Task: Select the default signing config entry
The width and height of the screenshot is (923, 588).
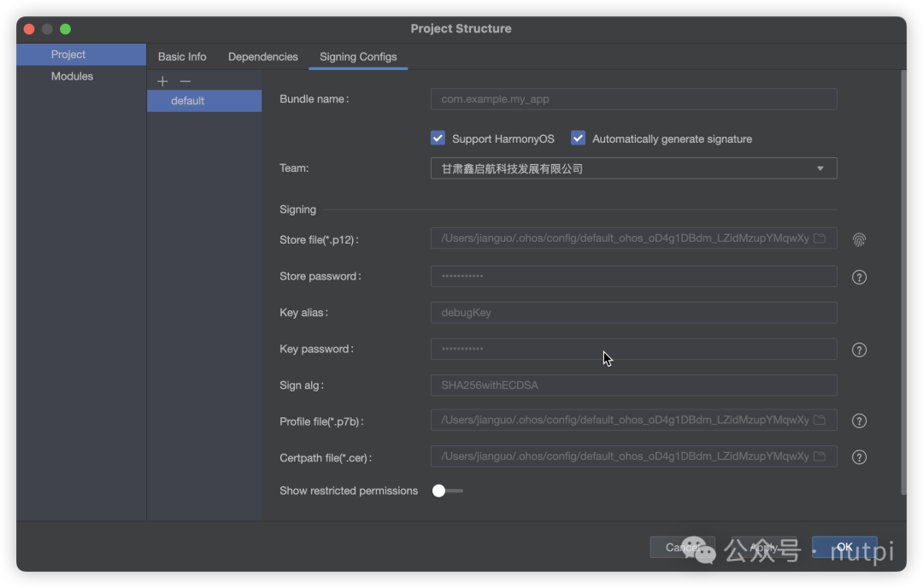Action: coord(203,100)
